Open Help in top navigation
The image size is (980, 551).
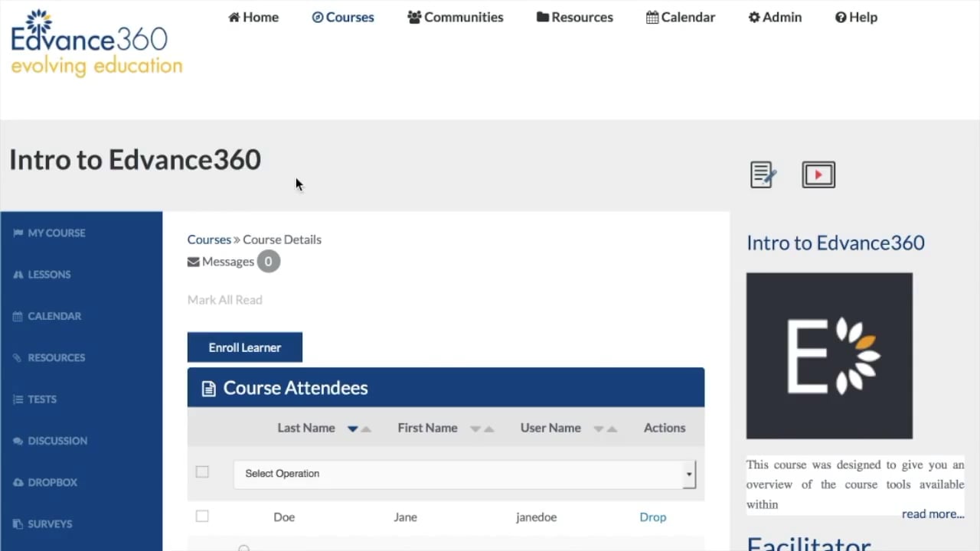(x=856, y=17)
